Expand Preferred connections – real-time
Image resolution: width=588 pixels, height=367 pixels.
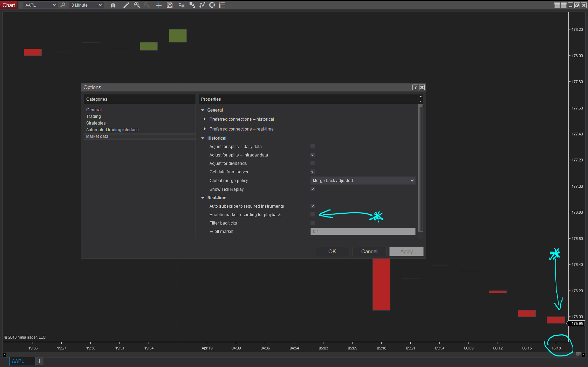click(205, 129)
